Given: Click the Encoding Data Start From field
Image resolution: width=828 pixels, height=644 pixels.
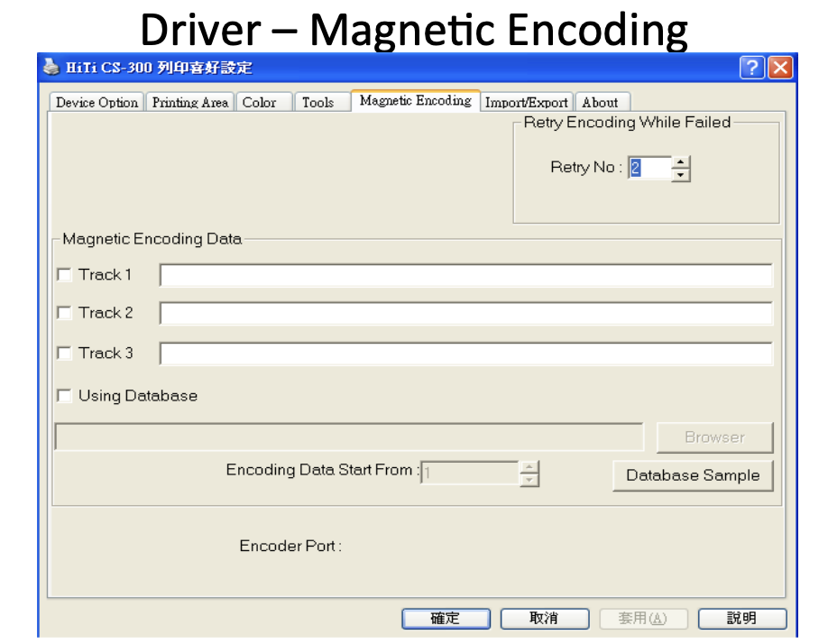Looking at the screenshot, I should 470,473.
